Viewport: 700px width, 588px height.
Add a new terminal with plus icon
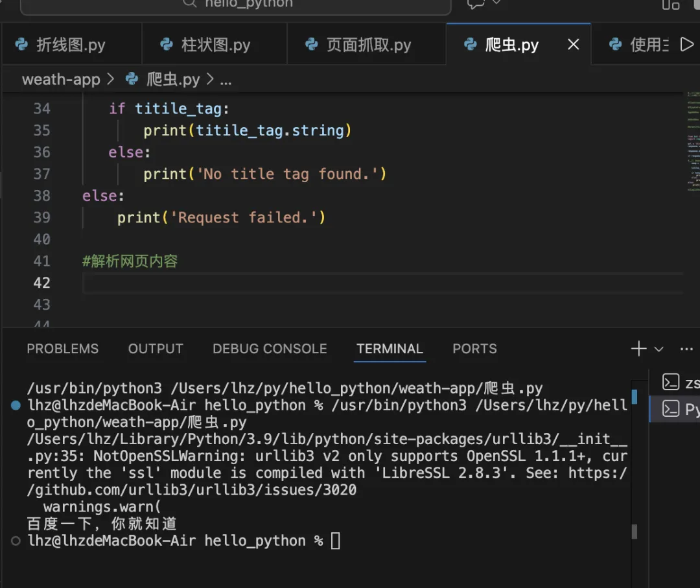pyautogui.click(x=638, y=349)
